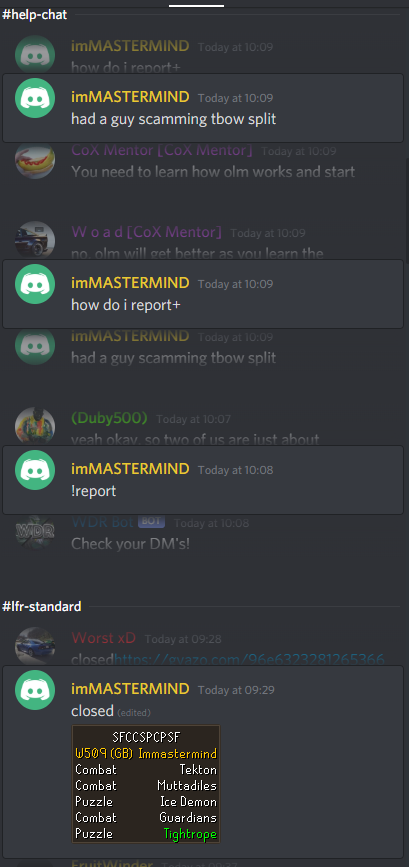Open Worst xD's avatar image
Viewport: 409px width, 867px height.
pos(35,646)
